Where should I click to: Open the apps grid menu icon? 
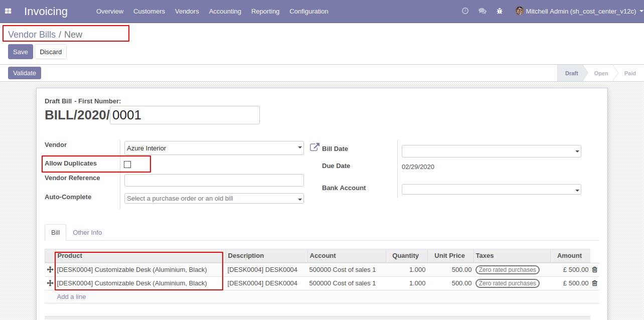coord(8,11)
